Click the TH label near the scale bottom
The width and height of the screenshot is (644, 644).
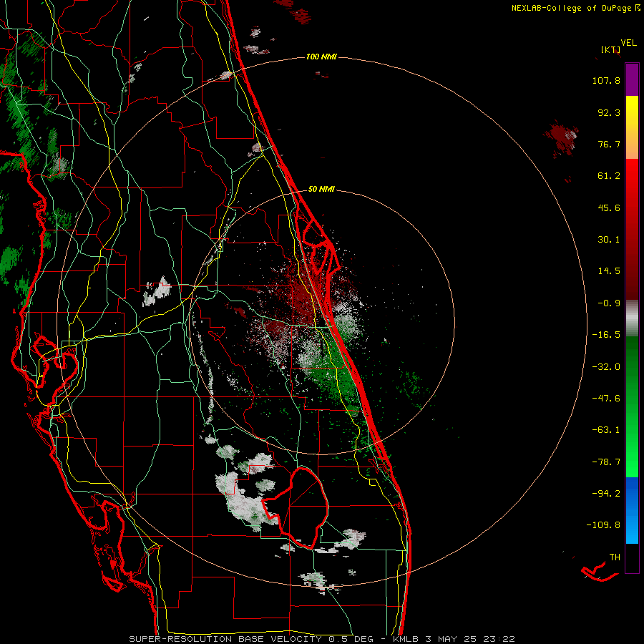pos(615,557)
